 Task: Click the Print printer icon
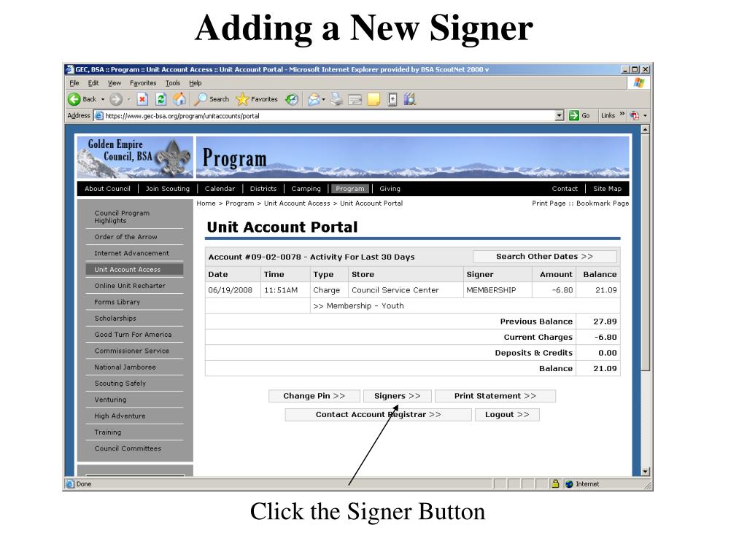336,99
